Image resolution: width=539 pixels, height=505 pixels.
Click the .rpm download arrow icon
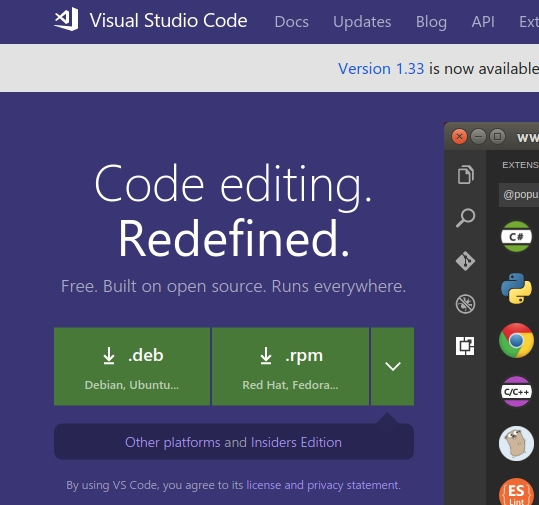(266, 356)
